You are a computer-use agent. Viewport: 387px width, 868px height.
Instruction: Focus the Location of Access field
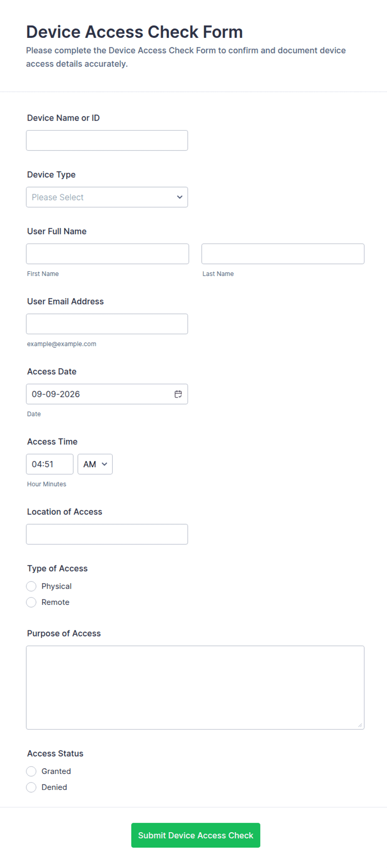[x=107, y=534]
